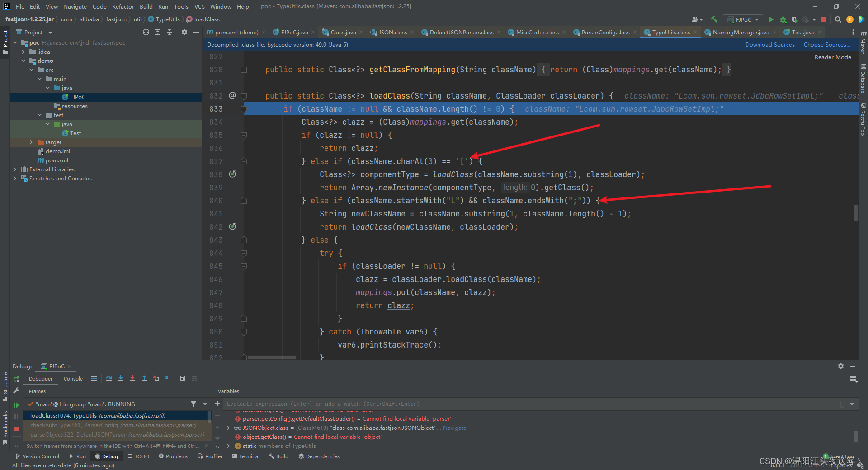The image size is (868, 470).
Task: Open the Version Control tool window
Action: (37, 456)
